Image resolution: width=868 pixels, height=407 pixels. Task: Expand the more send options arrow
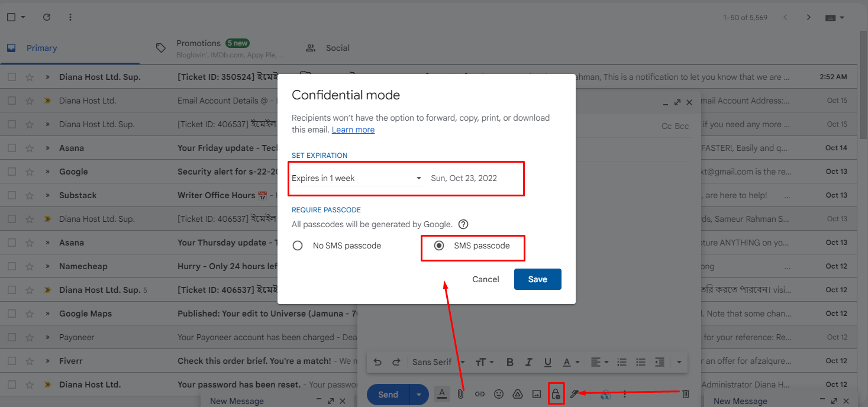coord(419,395)
